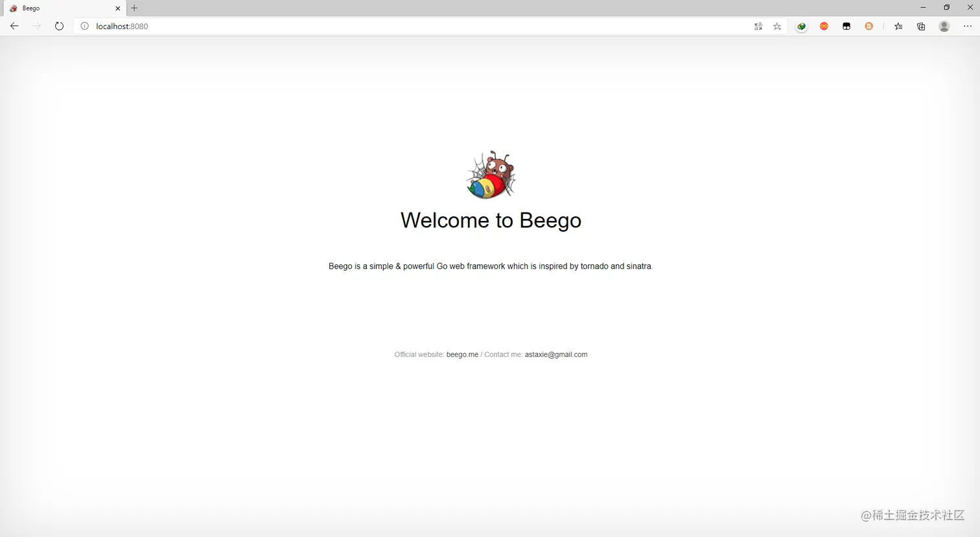The height and width of the screenshot is (537, 980).
Task: Open the browser Settings and more menu
Action: (968, 27)
